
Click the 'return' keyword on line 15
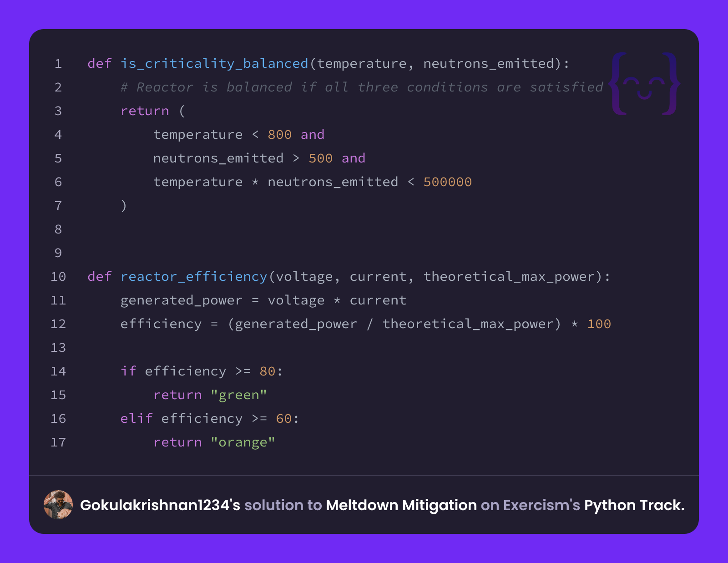pos(177,395)
